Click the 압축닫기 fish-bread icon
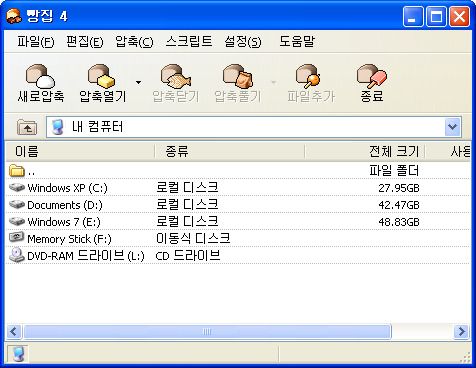Screen dimensions: 476x368 [x=176, y=76]
